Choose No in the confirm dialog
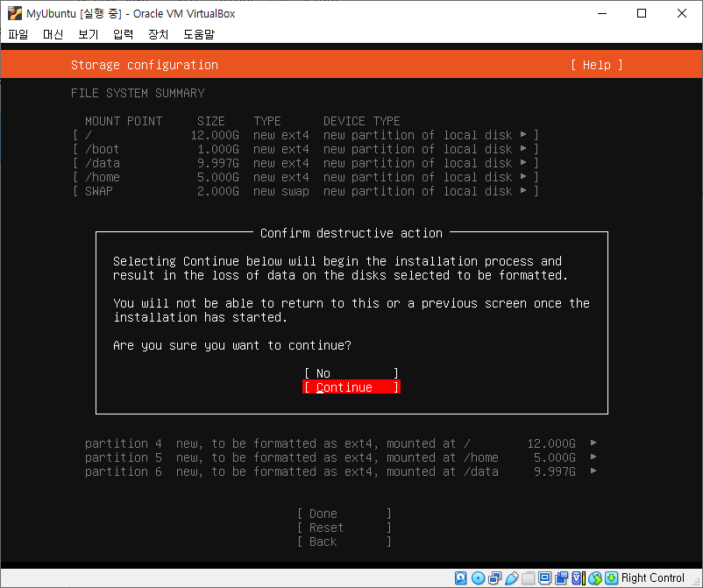The image size is (703, 588). pos(351,373)
